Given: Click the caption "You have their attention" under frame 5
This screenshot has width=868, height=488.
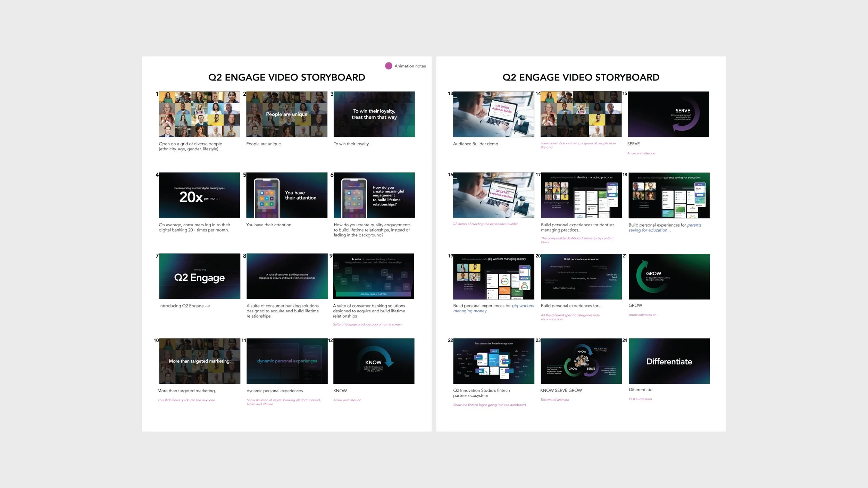Looking at the screenshot, I should [269, 225].
